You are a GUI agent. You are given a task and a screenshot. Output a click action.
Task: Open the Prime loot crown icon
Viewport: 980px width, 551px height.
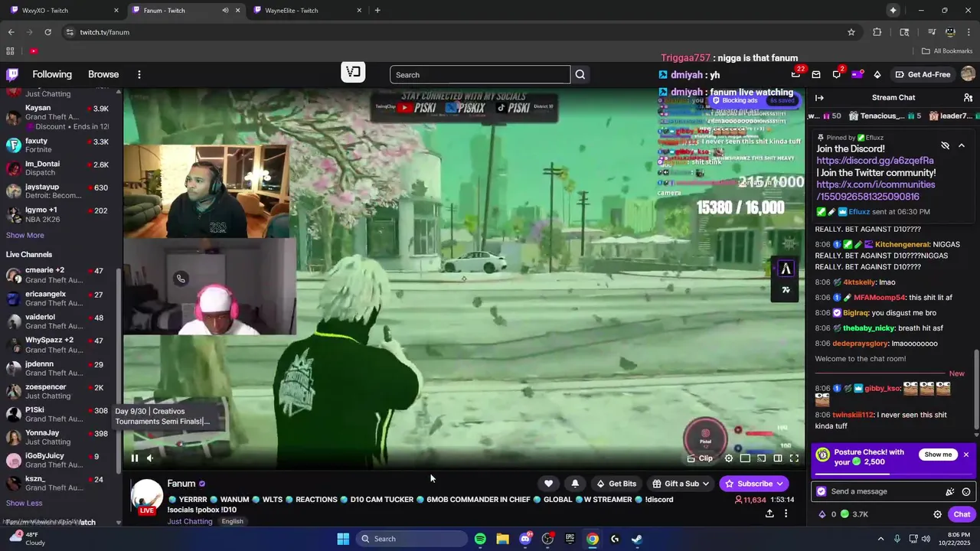pos(795,74)
